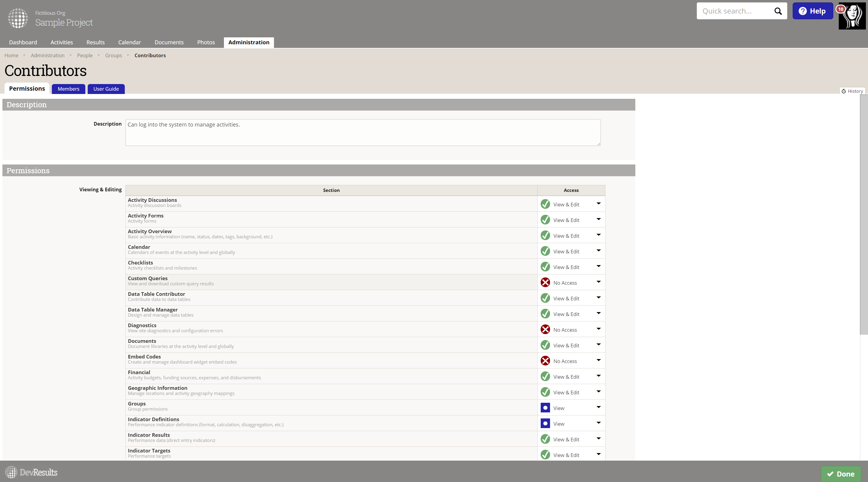Click the Help button
This screenshot has width=868, height=482.
tap(813, 11)
